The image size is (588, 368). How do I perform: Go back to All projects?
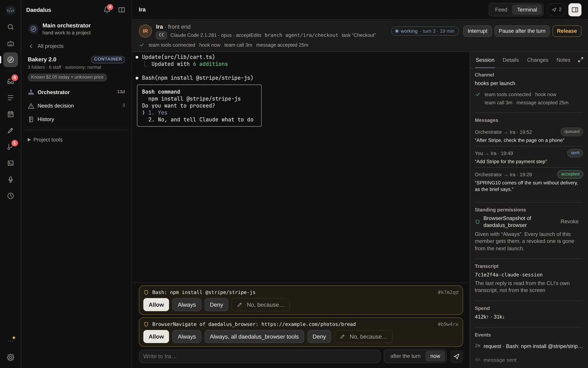point(46,46)
